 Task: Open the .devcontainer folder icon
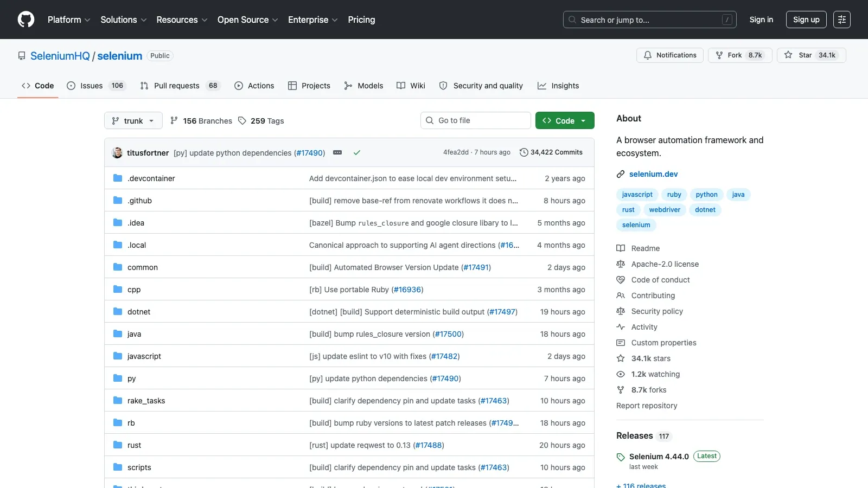coord(118,178)
